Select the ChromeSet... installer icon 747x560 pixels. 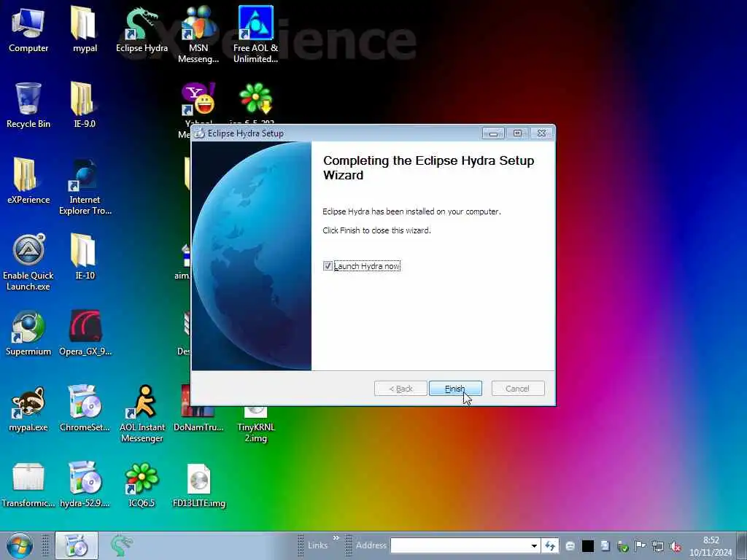85,409
